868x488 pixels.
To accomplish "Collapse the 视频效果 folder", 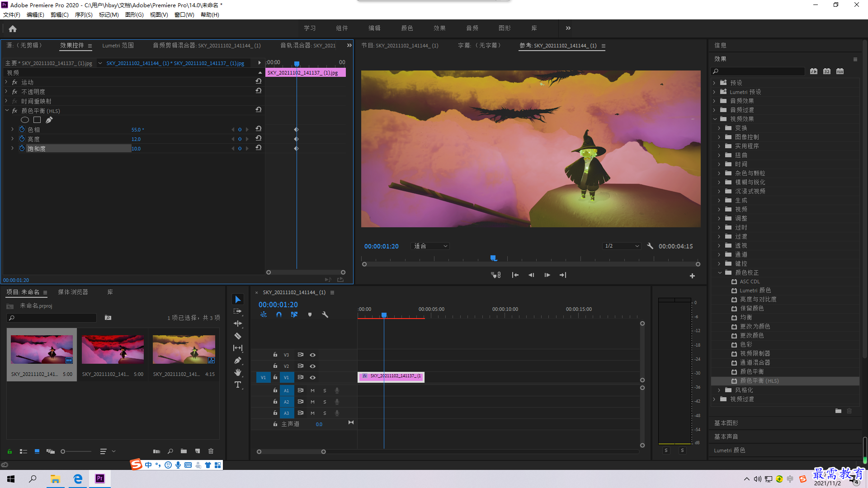I will [715, 119].
